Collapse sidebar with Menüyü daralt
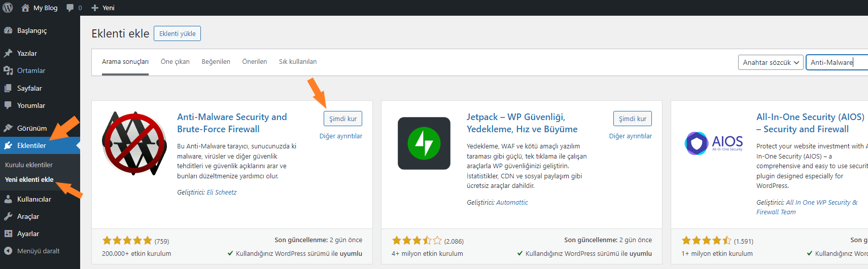Image resolution: width=868 pixels, height=269 pixels. point(38,251)
